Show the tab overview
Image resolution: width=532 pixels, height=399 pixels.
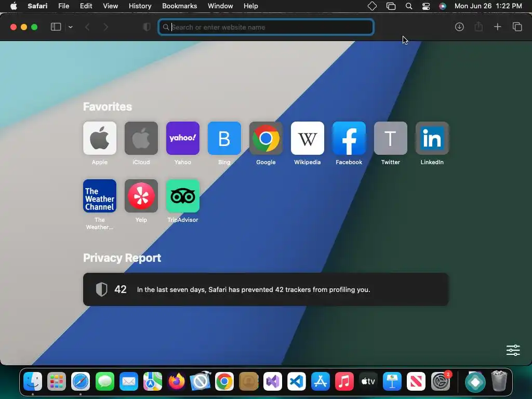coord(517,27)
